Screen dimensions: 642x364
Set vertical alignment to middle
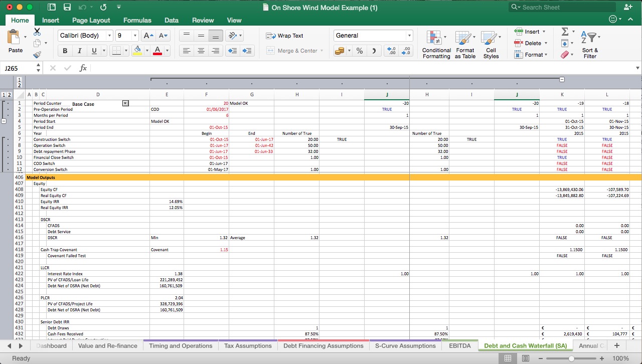[x=201, y=36]
